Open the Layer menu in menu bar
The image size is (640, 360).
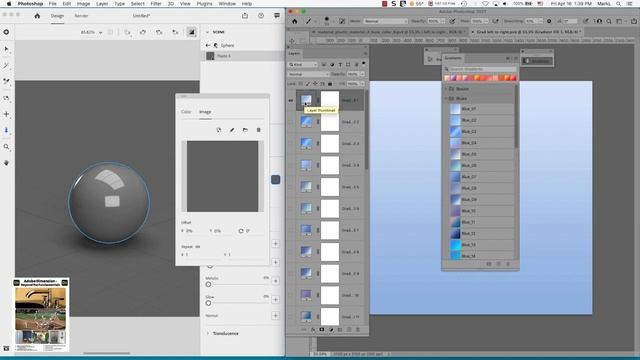tap(102, 4)
